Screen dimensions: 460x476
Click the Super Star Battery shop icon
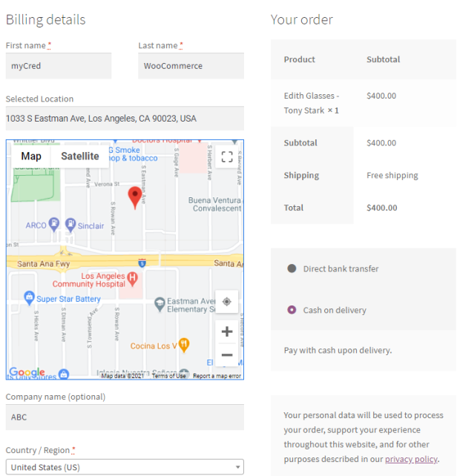coord(29,298)
